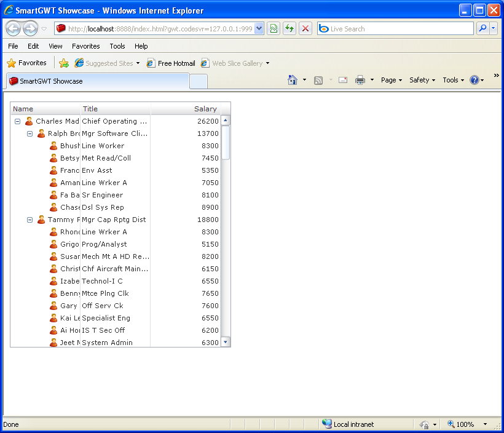The image size is (504, 433).
Task: Click the grid vertical scrollbar thumb
Action: pyautogui.click(x=226, y=143)
